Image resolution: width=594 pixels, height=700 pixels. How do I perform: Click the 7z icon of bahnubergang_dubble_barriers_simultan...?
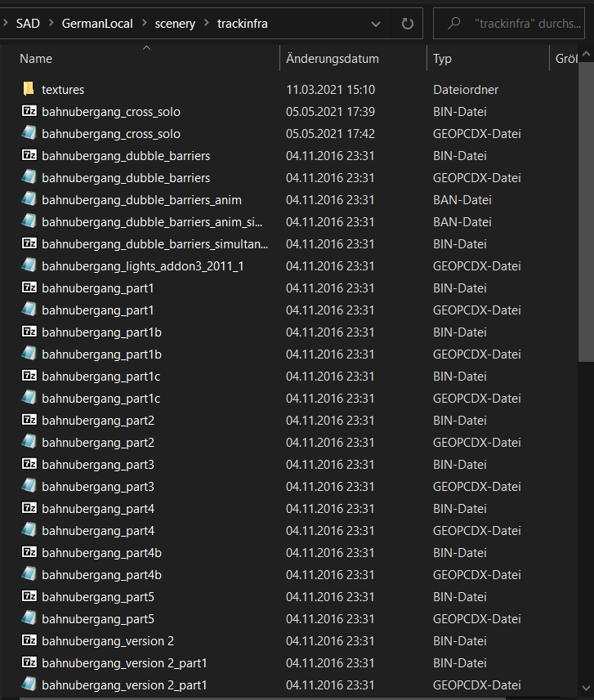tap(29, 243)
